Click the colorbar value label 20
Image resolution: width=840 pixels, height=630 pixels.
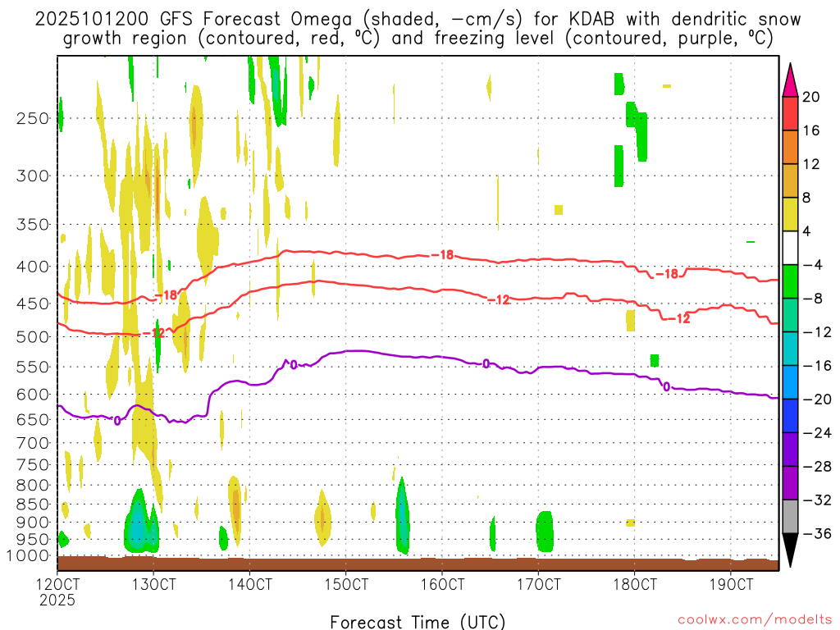(811, 97)
